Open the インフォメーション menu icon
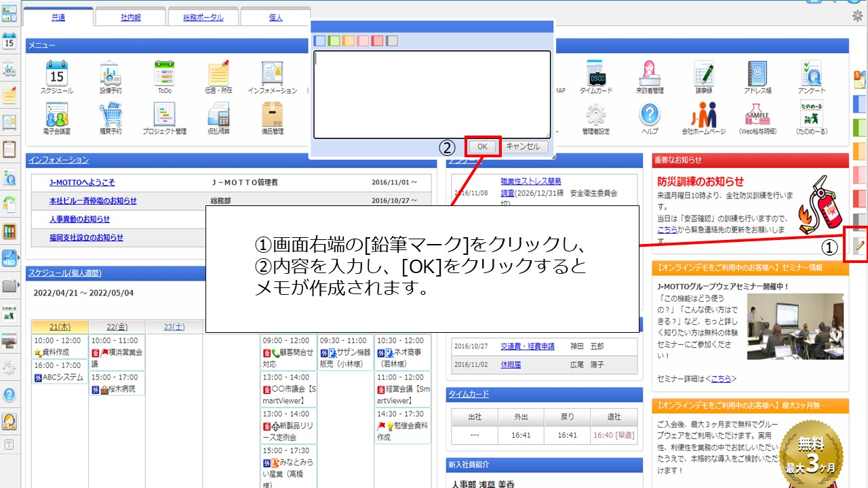868x488 pixels. (273, 73)
